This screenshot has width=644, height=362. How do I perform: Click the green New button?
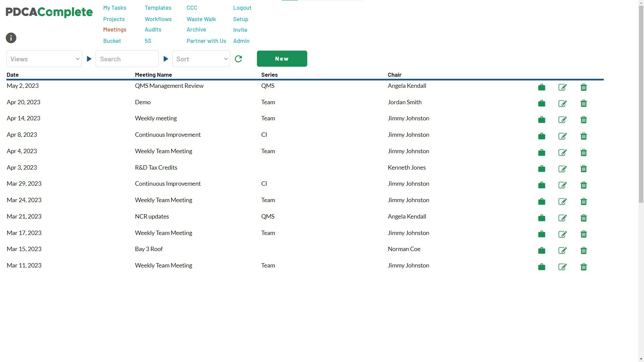[x=282, y=59]
